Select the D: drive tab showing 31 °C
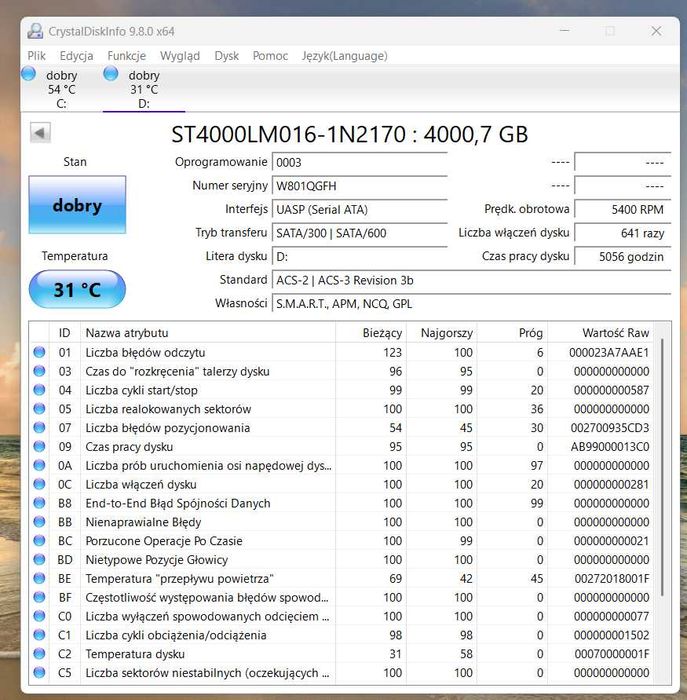The width and height of the screenshot is (687, 700). click(144, 89)
